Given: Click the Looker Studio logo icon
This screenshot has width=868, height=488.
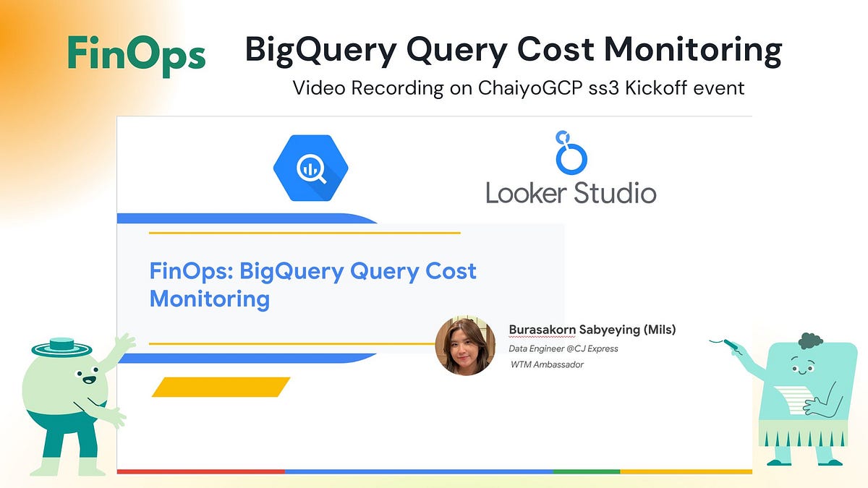Looking at the screenshot, I should [x=571, y=151].
